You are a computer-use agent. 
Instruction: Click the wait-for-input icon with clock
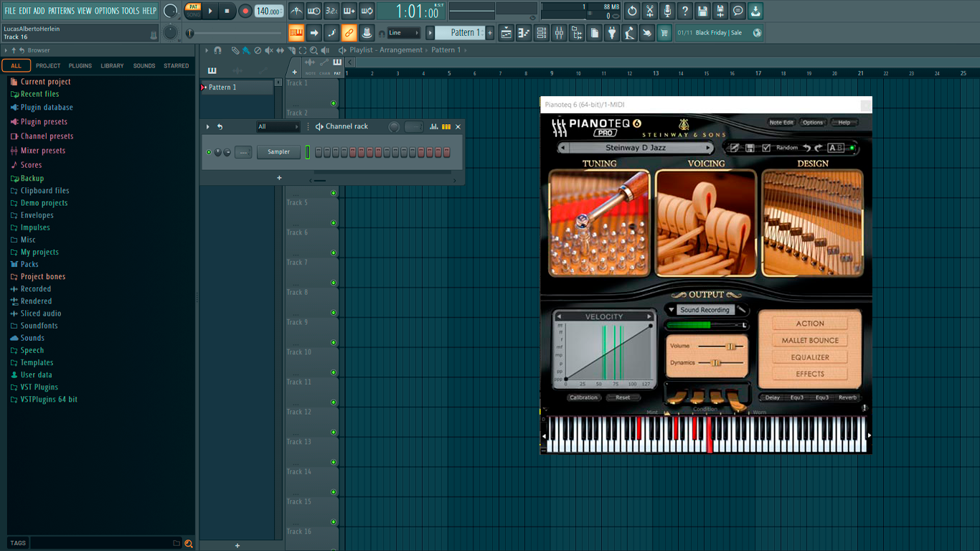coord(314,11)
